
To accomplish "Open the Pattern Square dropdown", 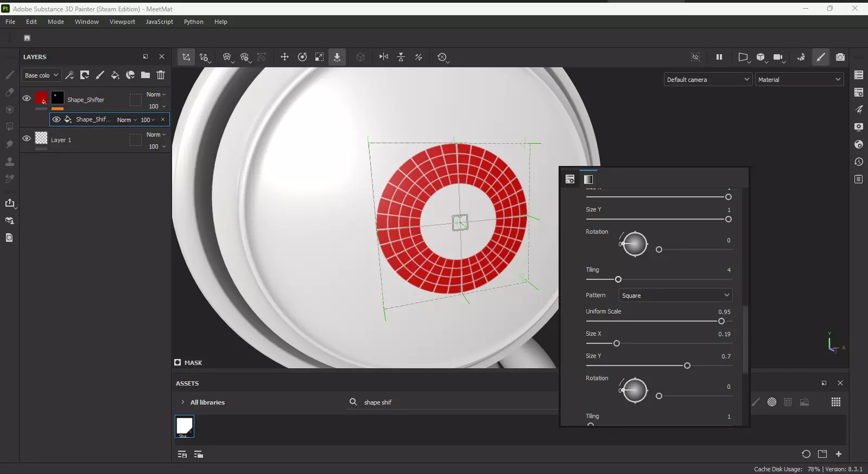I will (675, 295).
